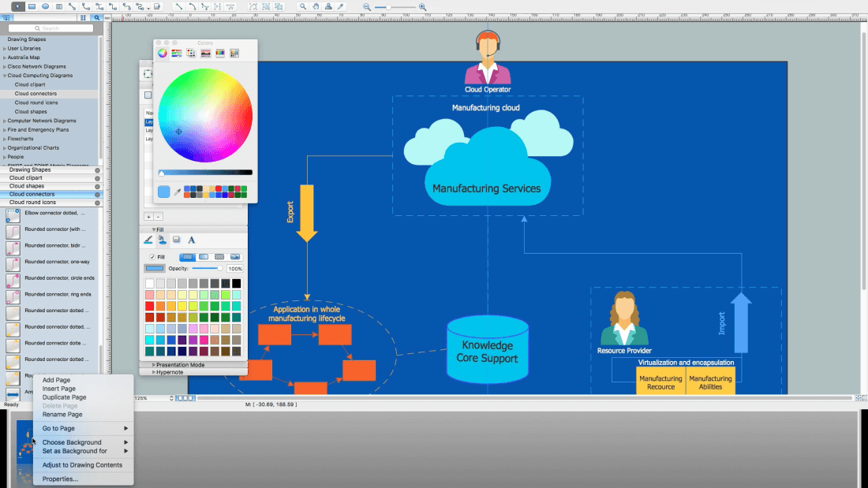
Task: Collapse the Fill section
Action: pyautogui.click(x=154, y=229)
